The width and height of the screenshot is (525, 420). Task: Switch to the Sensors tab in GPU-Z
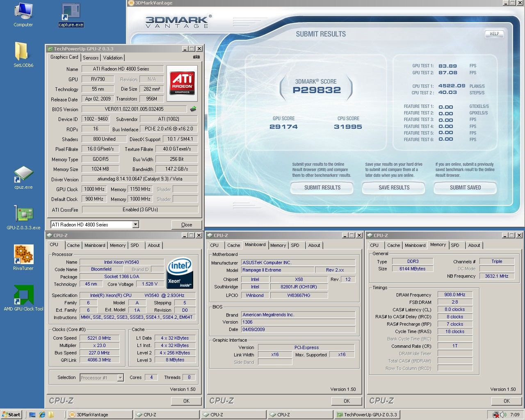pos(91,58)
